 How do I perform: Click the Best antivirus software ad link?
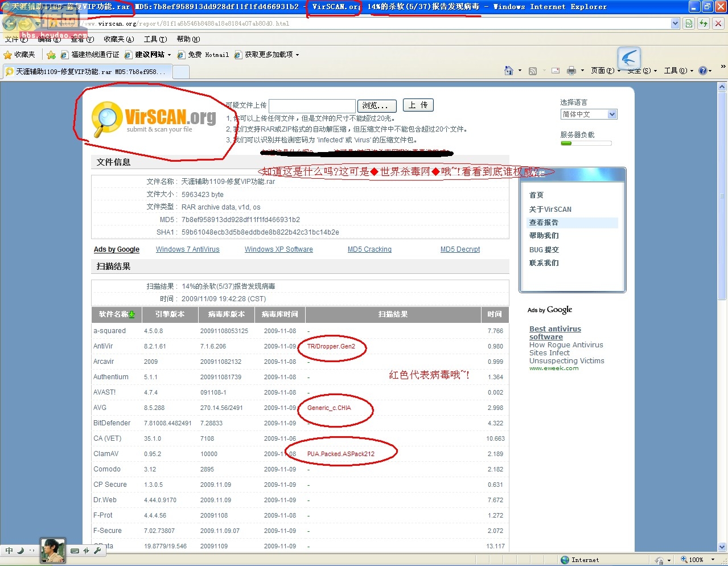pyautogui.click(x=555, y=333)
